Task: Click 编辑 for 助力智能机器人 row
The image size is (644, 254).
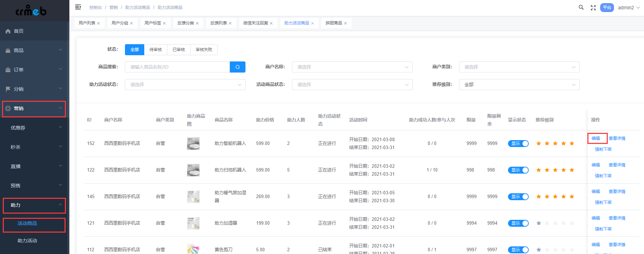Action: coord(596,138)
